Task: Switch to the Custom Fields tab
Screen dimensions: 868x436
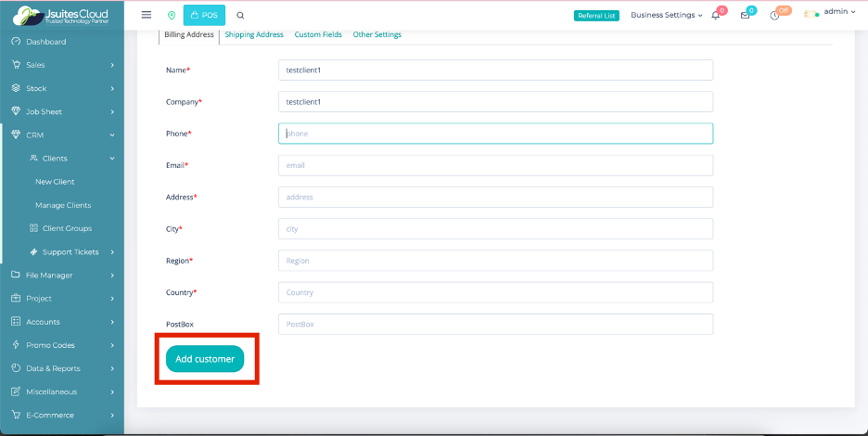Action: pyautogui.click(x=318, y=34)
